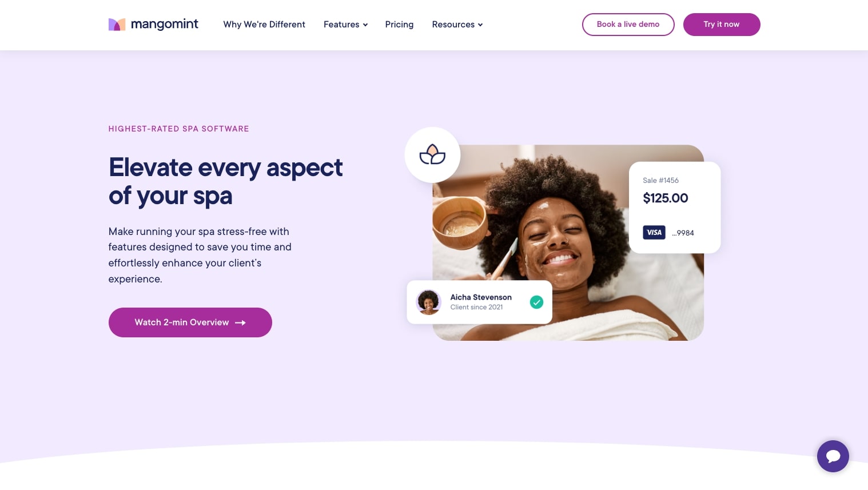Watch the 2-min Overview video

[190, 322]
